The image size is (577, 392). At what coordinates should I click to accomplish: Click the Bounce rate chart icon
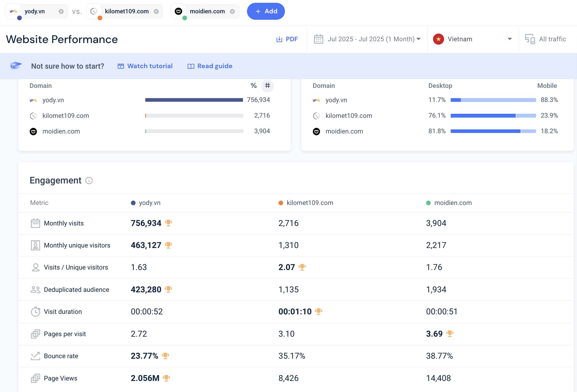(35, 356)
